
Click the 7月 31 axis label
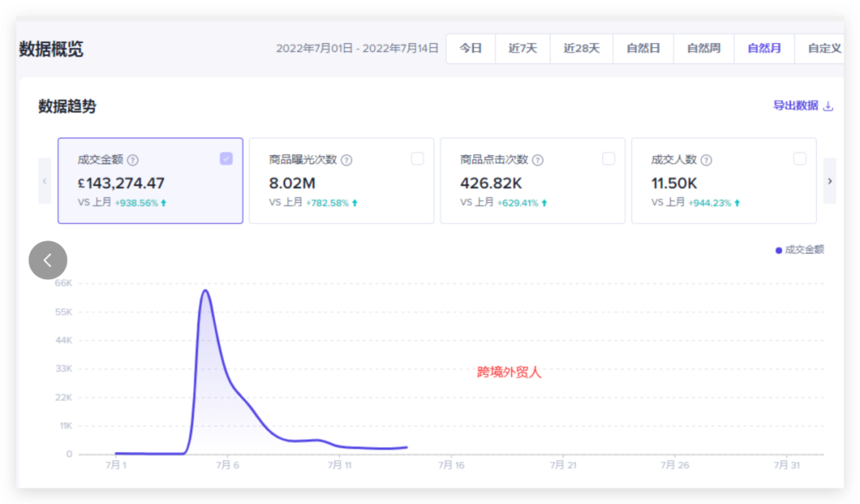[x=787, y=465]
